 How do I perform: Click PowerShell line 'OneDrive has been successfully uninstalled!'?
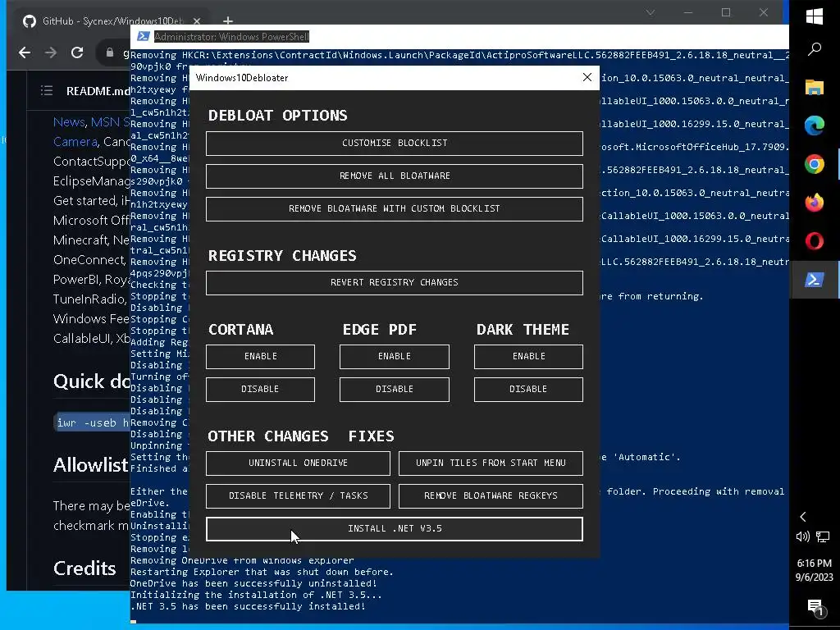pyautogui.click(x=253, y=583)
